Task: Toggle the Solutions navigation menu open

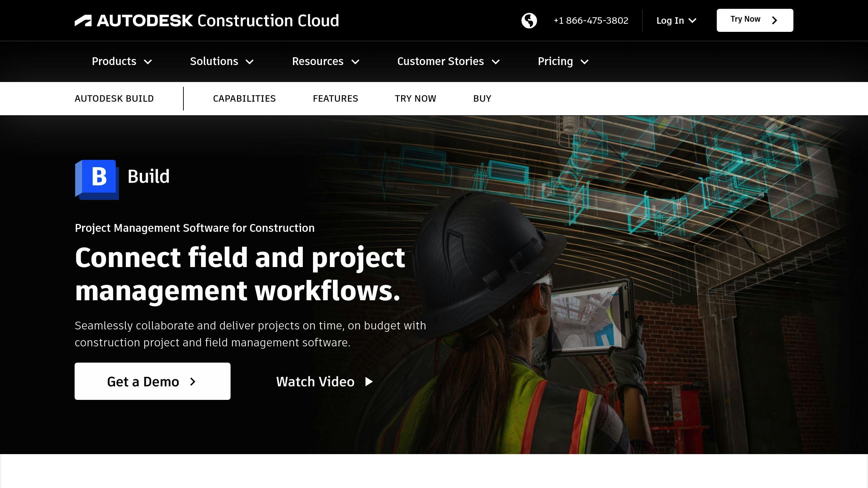Action: pyautogui.click(x=222, y=61)
